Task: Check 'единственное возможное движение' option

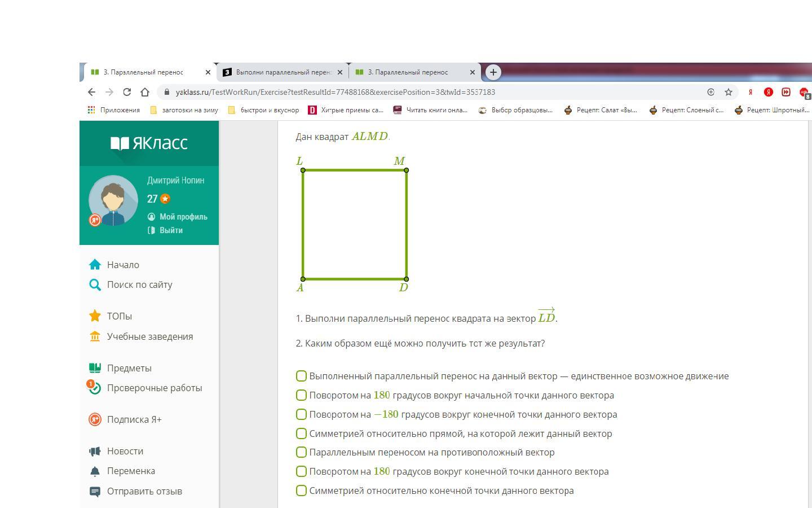Action: [x=301, y=376]
